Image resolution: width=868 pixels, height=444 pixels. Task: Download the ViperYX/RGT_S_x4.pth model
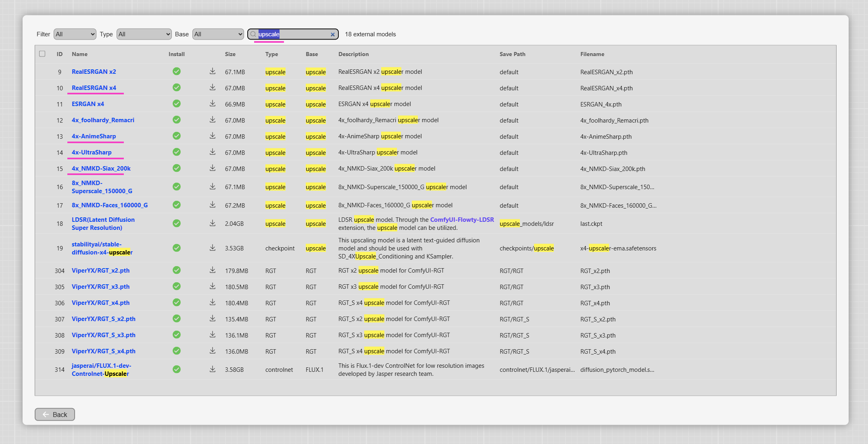pyautogui.click(x=213, y=351)
